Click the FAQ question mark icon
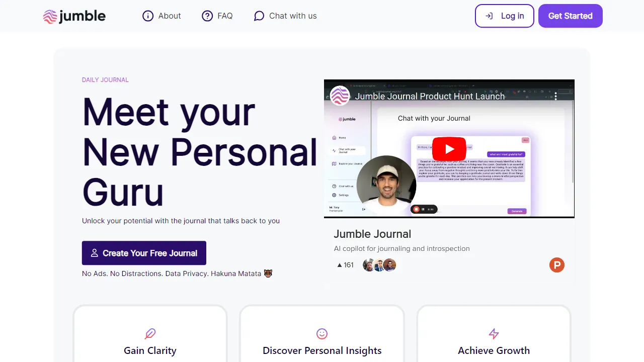 [x=207, y=16]
